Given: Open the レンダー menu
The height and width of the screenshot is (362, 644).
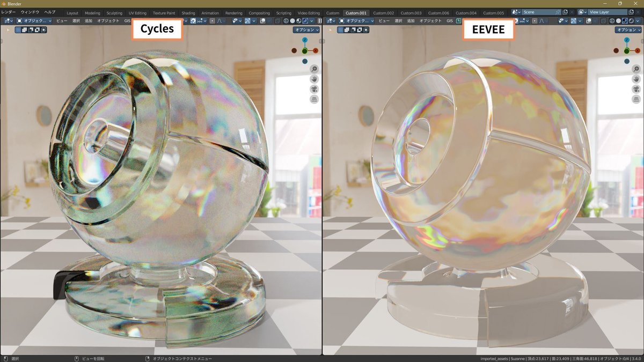Looking at the screenshot, I should [x=9, y=12].
